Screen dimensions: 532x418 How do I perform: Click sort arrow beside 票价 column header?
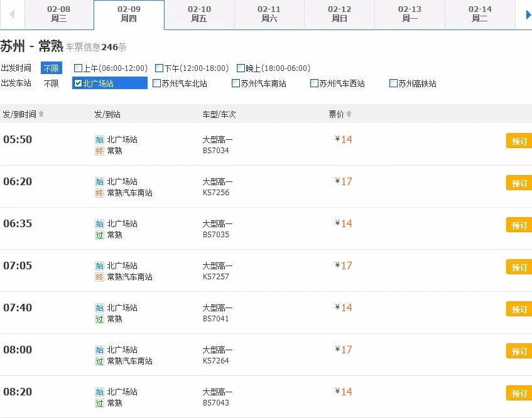[x=350, y=114]
